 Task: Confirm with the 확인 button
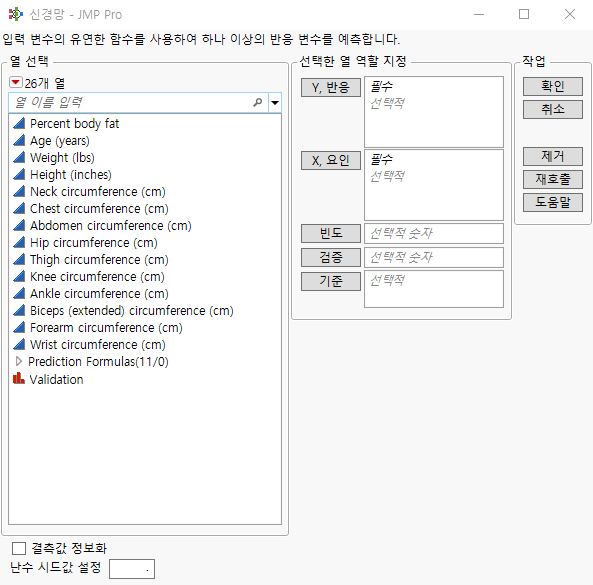(x=553, y=87)
